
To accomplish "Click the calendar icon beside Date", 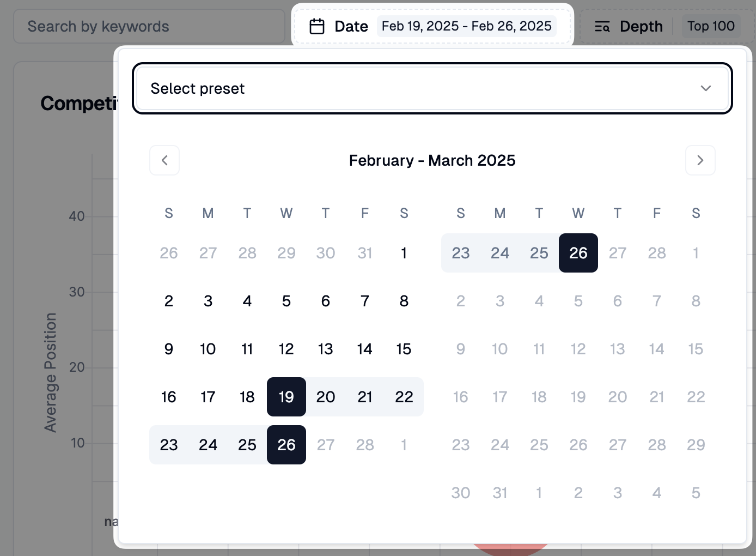I will 317,26.
